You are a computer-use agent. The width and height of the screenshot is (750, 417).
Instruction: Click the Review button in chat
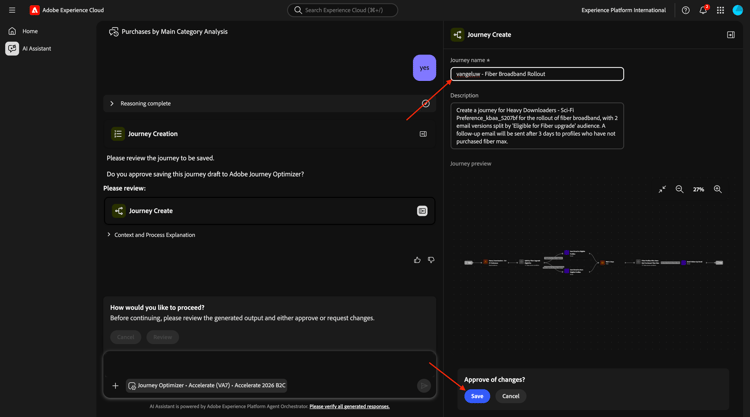click(163, 337)
